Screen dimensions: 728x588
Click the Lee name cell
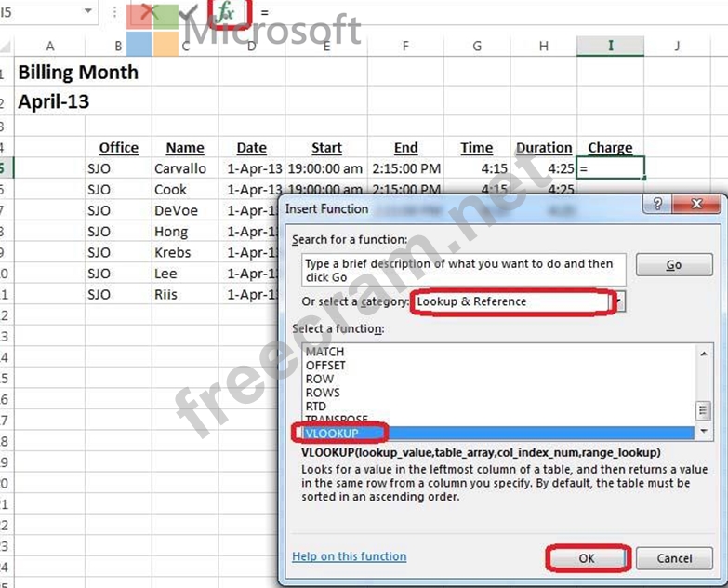(x=185, y=274)
